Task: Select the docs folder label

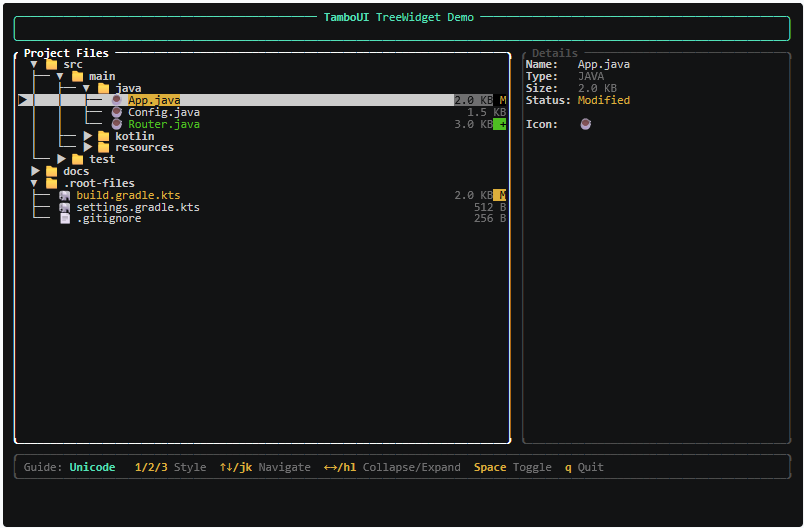Action: [x=76, y=171]
